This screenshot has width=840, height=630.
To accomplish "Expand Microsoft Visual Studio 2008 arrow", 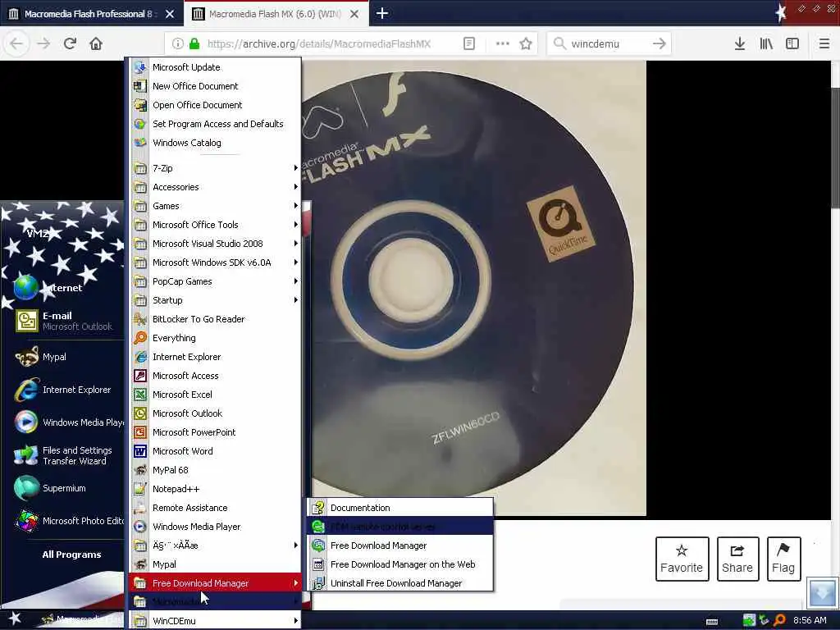I will point(295,243).
